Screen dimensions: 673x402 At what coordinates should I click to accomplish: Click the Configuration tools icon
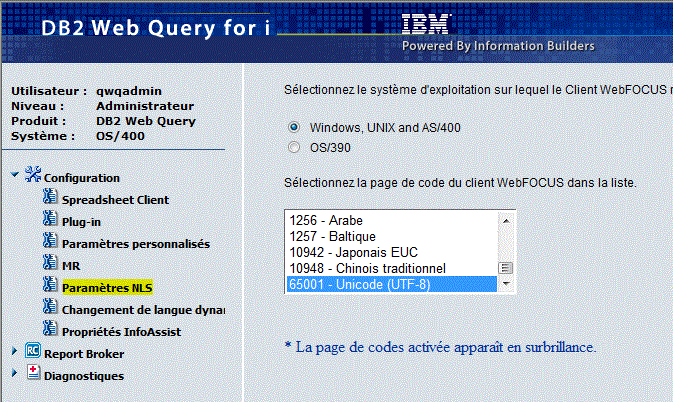(x=33, y=174)
